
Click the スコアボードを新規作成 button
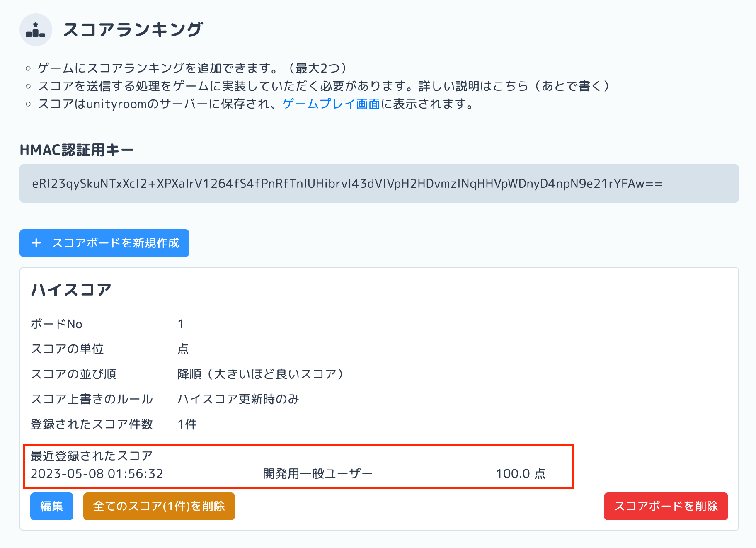coord(104,243)
